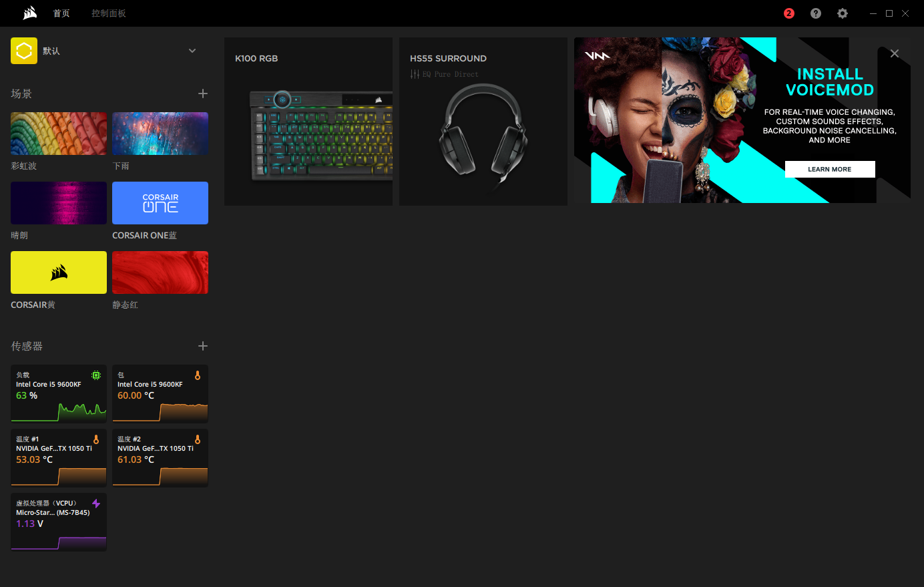The image size is (924, 587).
Task: Click the CPU chip icon on load sensor
Action: pyautogui.click(x=96, y=375)
